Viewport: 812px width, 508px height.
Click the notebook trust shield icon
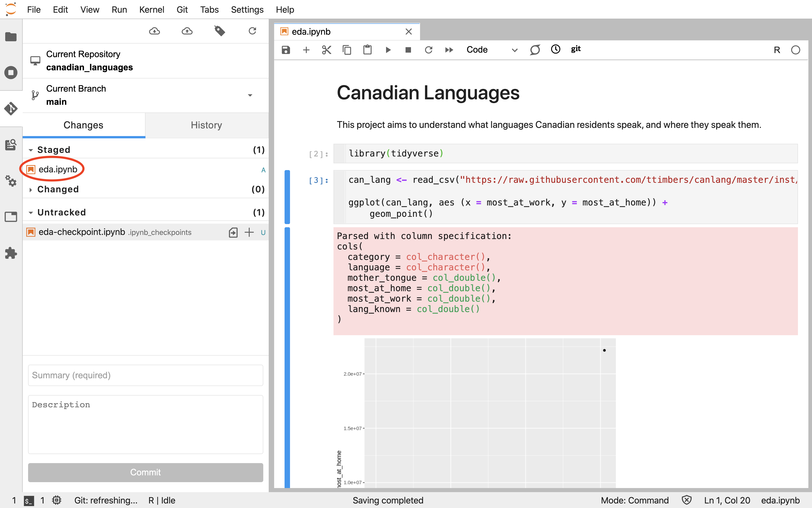pos(686,500)
